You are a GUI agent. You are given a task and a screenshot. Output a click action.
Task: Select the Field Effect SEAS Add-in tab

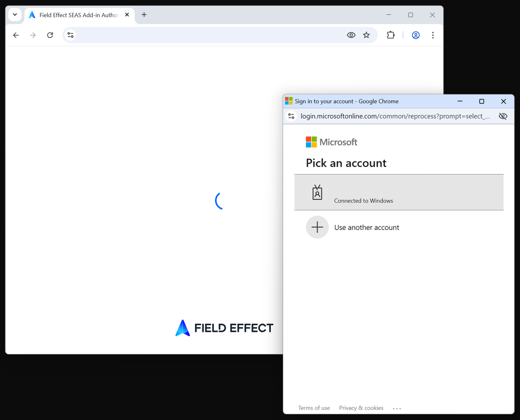pos(79,15)
